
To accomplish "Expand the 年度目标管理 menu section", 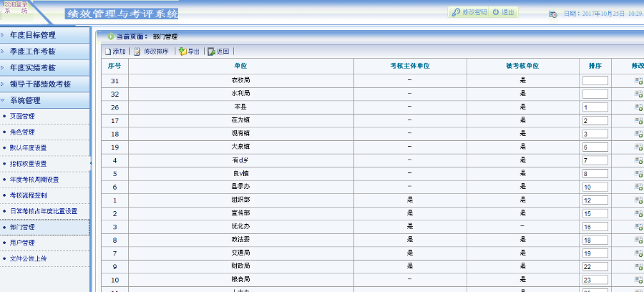I will pyautogui.click(x=44, y=35).
